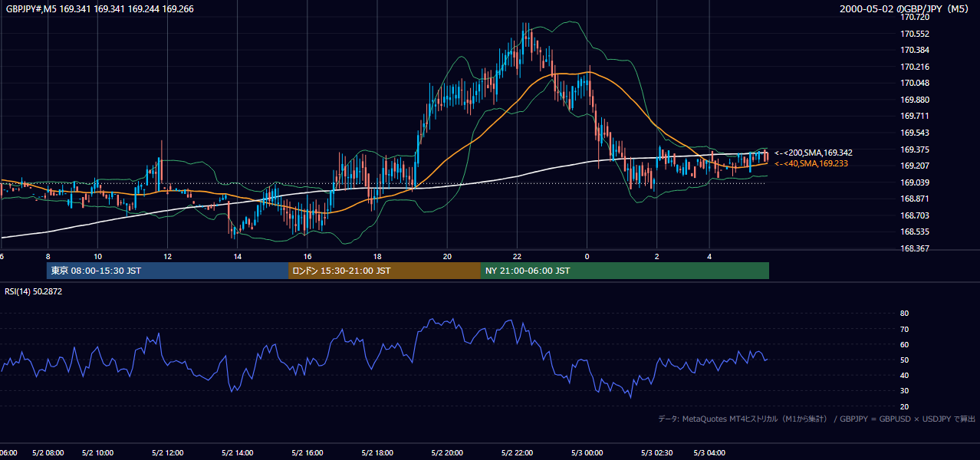Click the RSI scale value 50
Image resolution: width=980 pixels, height=460 pixels.
click(x=904, y=360)
